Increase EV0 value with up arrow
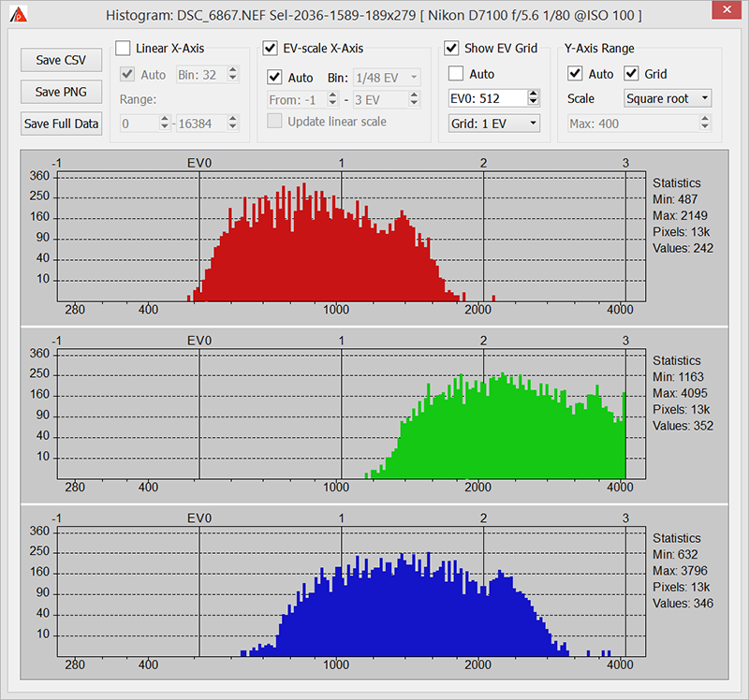 pos(534,95)
